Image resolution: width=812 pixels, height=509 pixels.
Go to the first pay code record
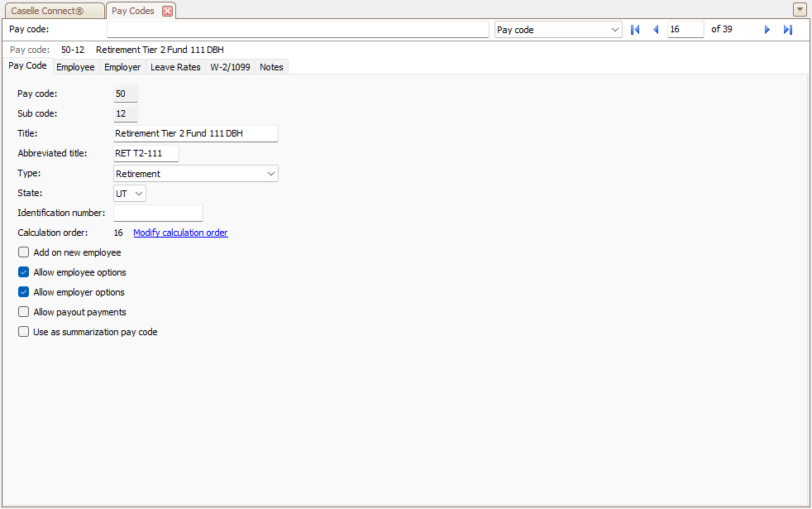pos(635,30)
